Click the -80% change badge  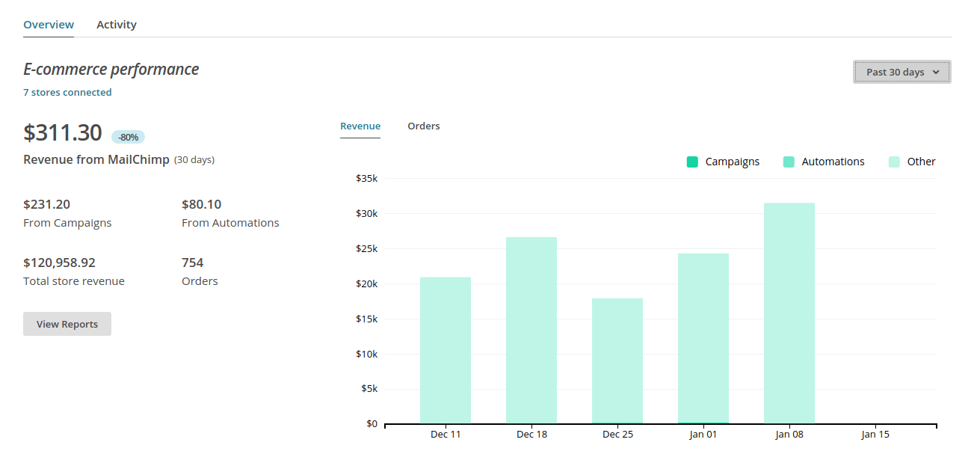click(x=128, y=137)
